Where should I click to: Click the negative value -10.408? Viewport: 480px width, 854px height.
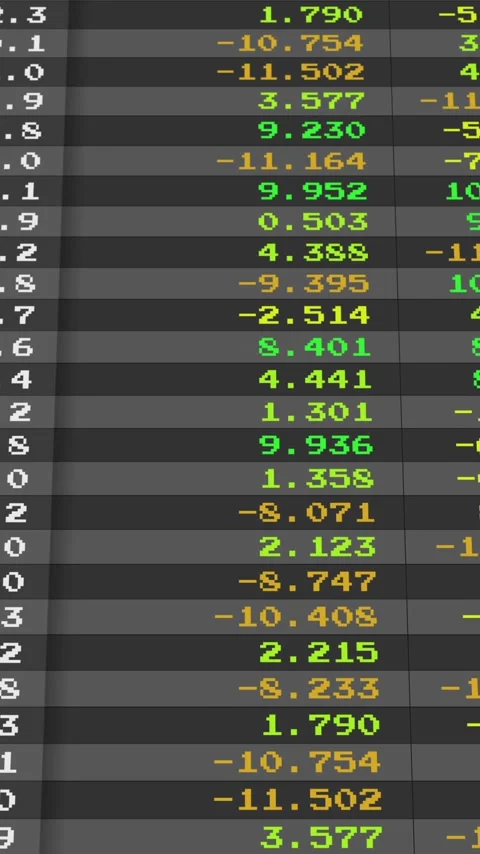295,617
